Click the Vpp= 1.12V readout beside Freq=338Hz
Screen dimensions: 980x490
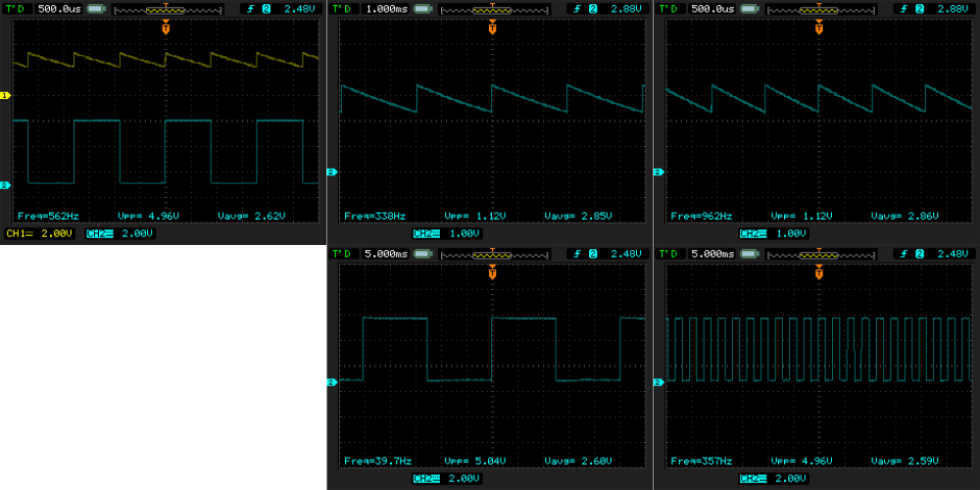coord(475,217)
